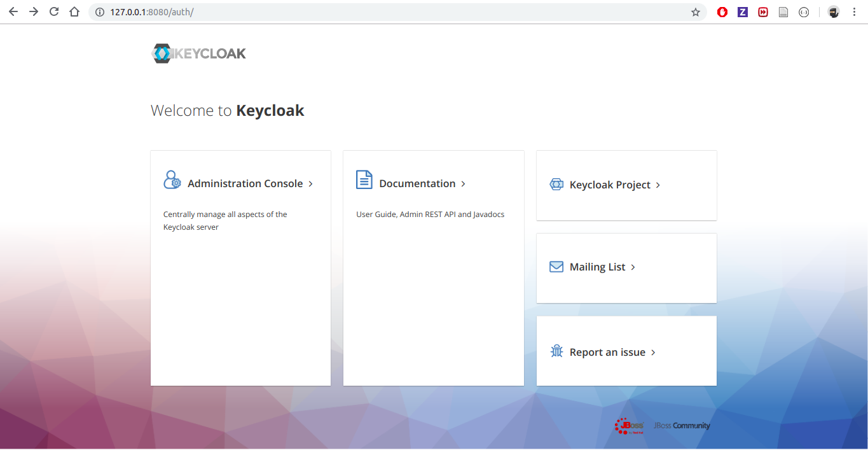Viewport: 868px width, 450px height.
Task: Open the Documentation link
Action: (417, 183)
